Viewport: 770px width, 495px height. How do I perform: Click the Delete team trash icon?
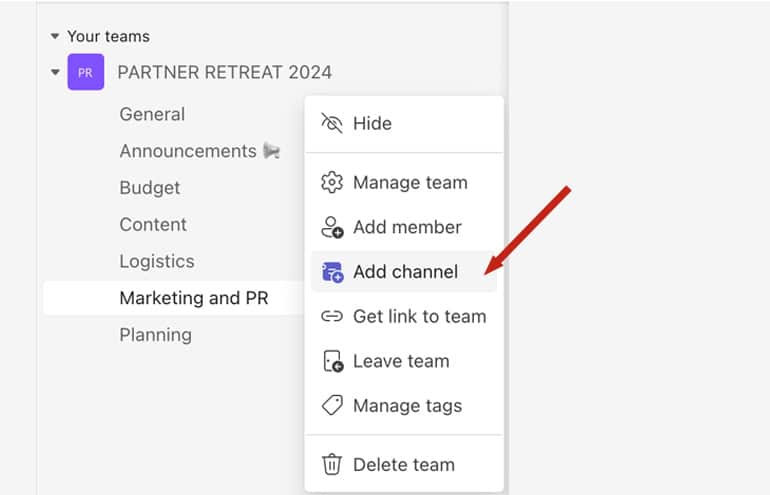point(331,465)
